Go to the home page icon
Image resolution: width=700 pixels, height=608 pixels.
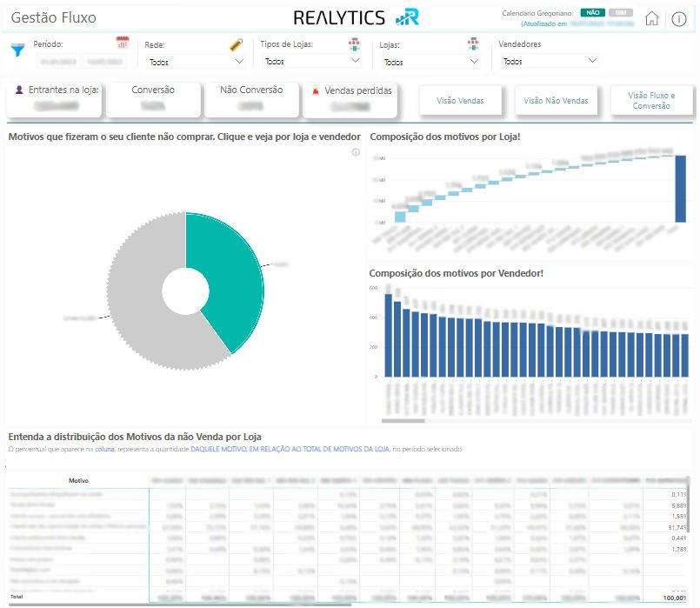[651, 19]
